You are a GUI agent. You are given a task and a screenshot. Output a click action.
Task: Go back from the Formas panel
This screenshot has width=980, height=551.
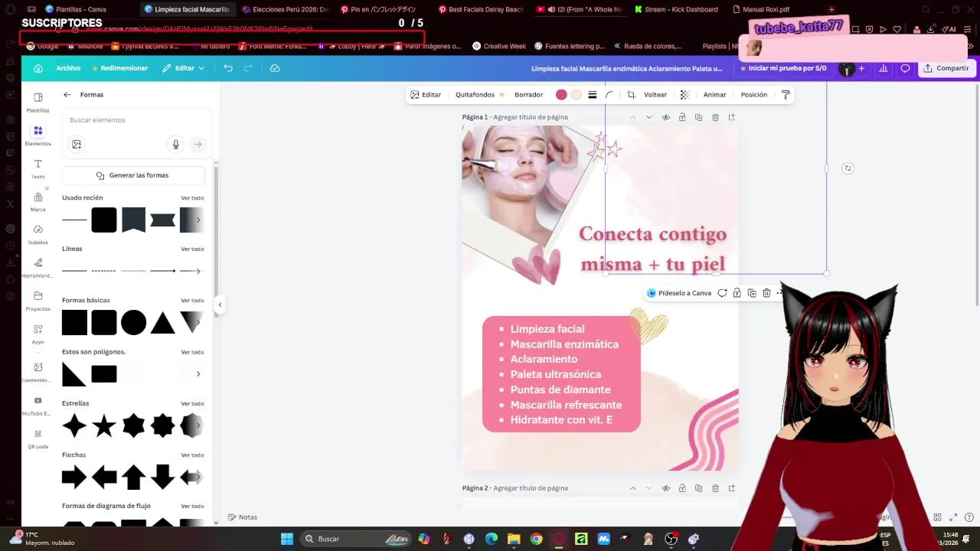[x=67, y=95]
